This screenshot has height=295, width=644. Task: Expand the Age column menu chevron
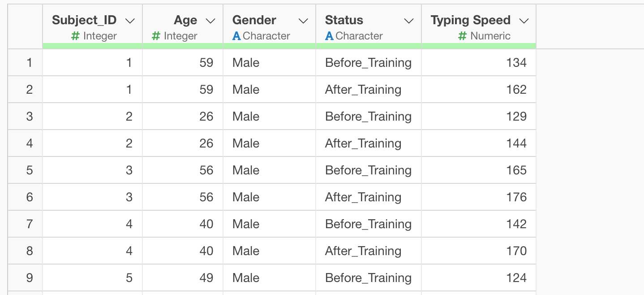pos(210,21)
